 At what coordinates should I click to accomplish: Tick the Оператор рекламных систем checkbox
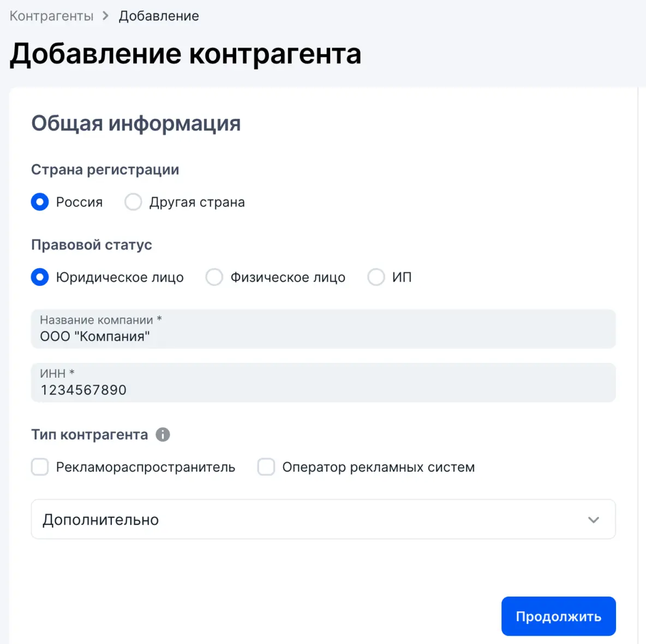click(x=266, y=467)
